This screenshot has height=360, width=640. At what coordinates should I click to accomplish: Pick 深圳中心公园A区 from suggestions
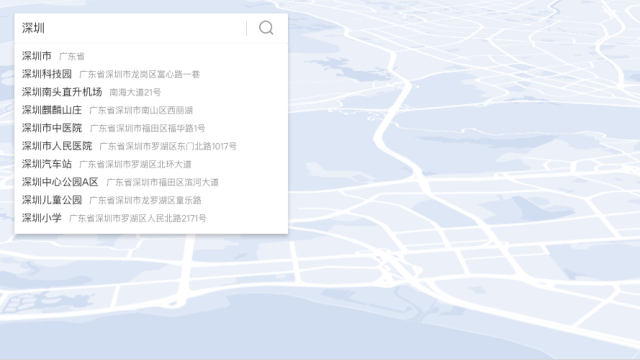(x=151, y=182)
